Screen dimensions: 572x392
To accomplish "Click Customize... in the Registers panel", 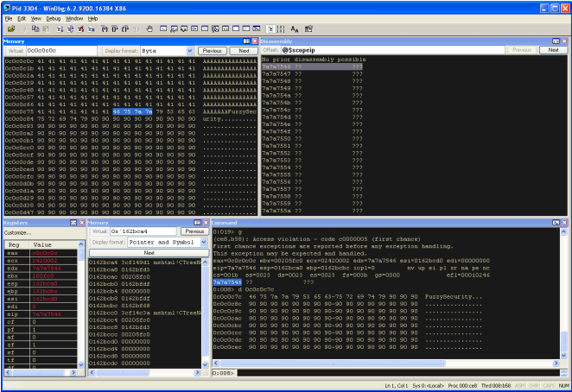I will click(x=17, y=233).
